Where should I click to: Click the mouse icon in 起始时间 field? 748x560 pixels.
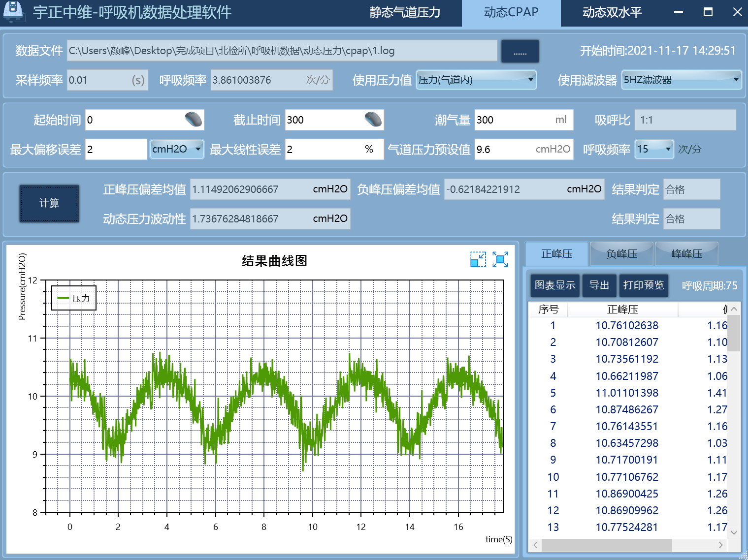click(x=194, y=120)
